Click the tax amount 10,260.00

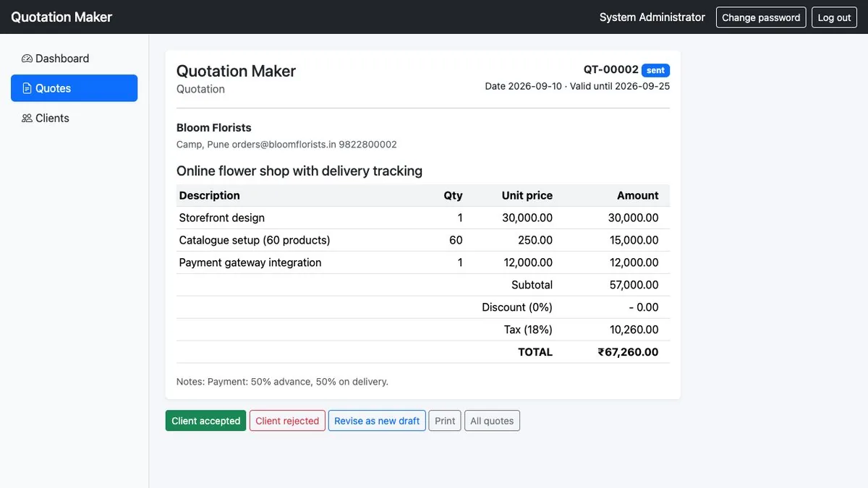tap(634, 330)
